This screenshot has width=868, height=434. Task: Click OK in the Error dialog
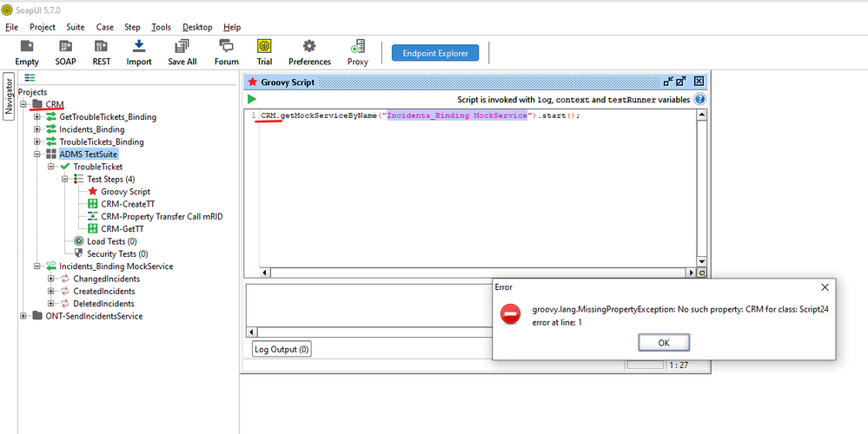pyautogui.click(x=664, y=342)
